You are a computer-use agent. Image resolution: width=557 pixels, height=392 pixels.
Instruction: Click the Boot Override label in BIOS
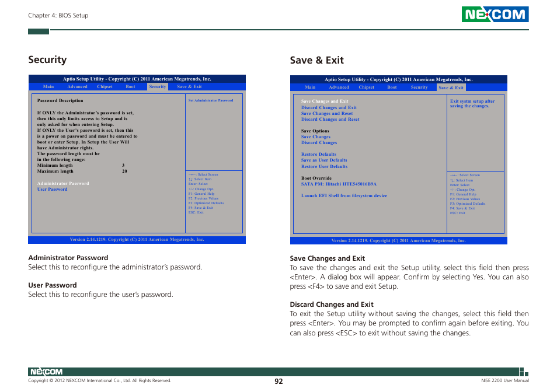pos(316,178)
